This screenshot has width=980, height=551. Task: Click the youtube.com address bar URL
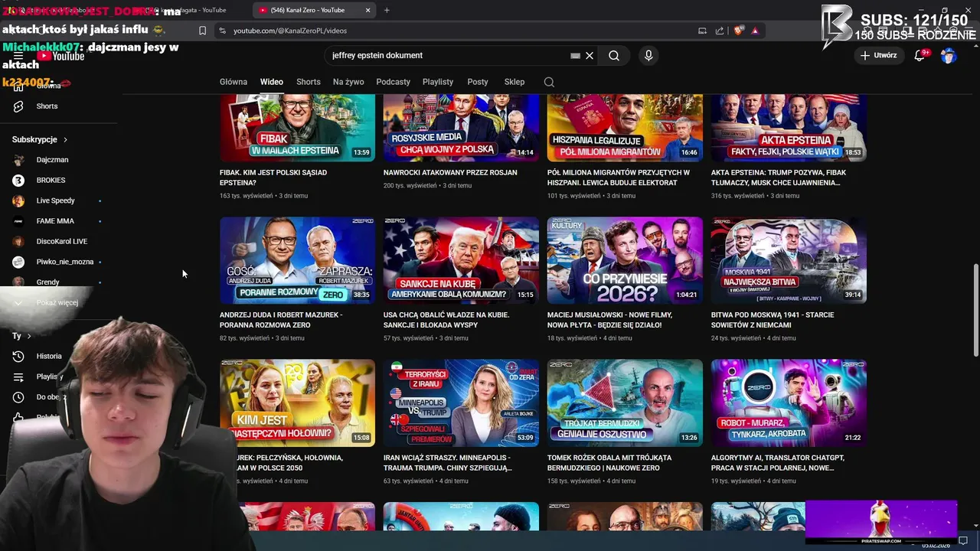pyautogui.click(x=290, y=31)
